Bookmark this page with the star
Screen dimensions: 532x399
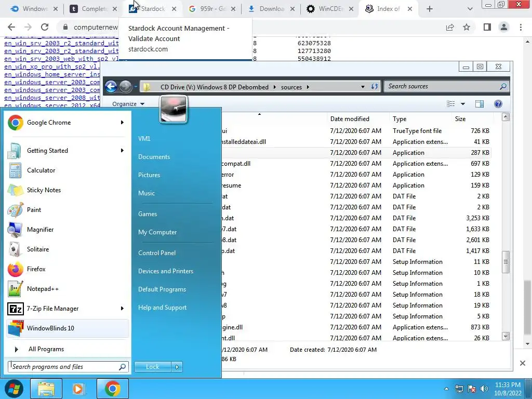coord(467,27)
